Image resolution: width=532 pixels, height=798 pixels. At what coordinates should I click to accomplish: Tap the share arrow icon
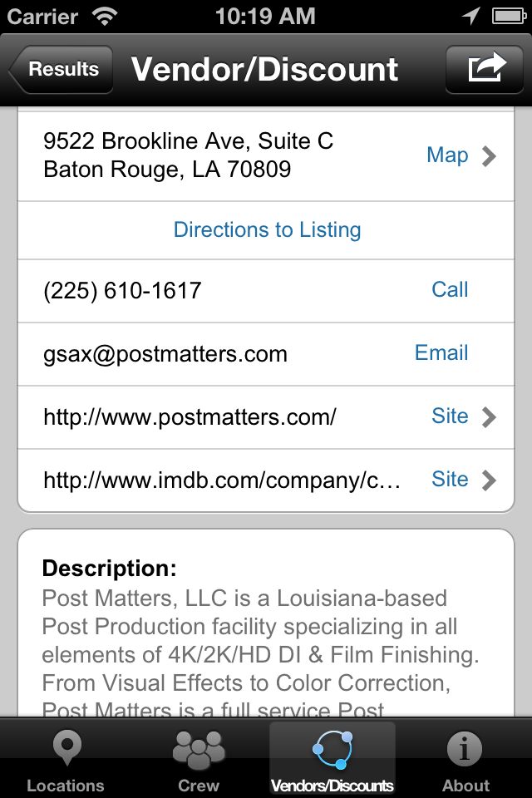[x=486, y=69]
